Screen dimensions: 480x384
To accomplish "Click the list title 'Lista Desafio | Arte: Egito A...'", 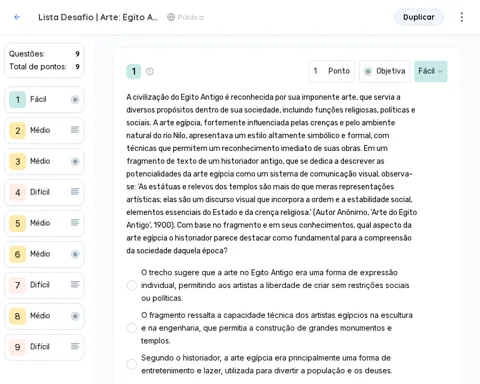I will [x=98, y=17].
